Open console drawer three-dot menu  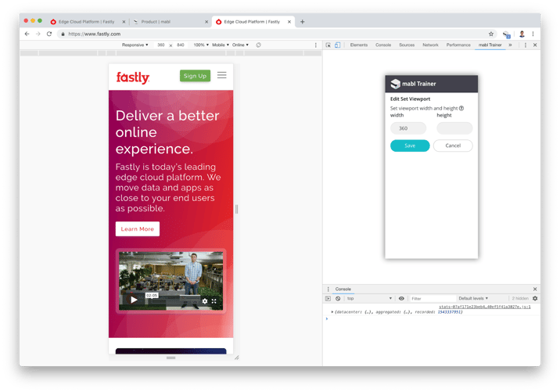point(328,289)
